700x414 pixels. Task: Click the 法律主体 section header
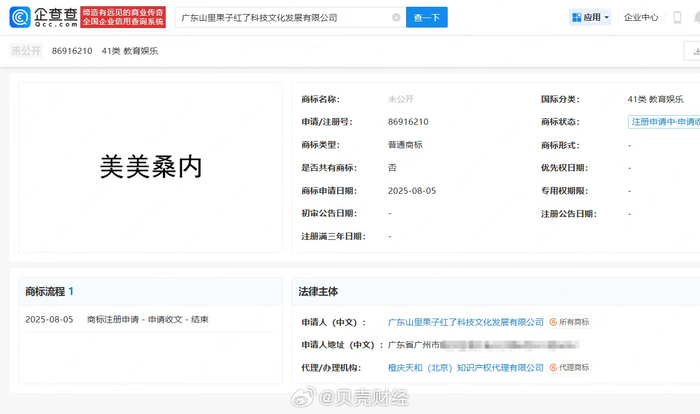pyautogui.click(x=318, y=291)
